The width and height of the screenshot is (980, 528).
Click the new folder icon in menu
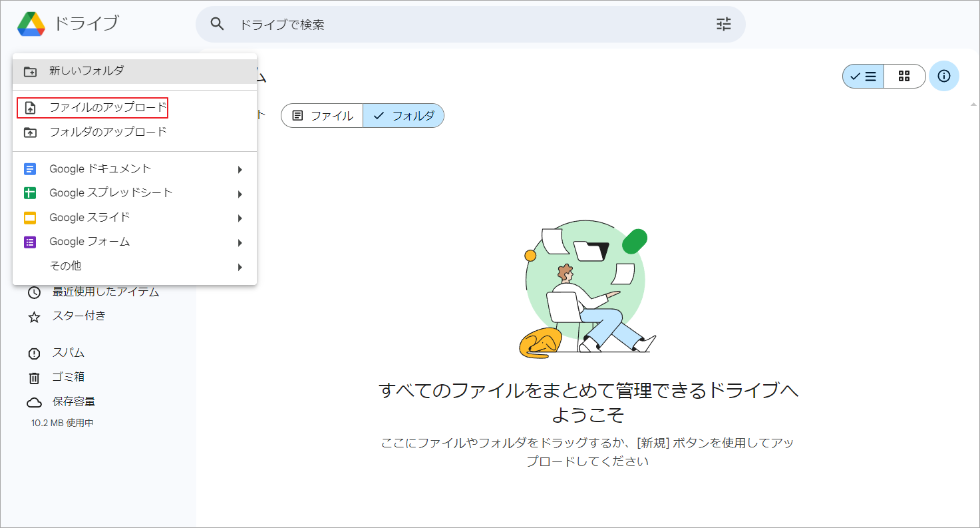coord(30,71)
